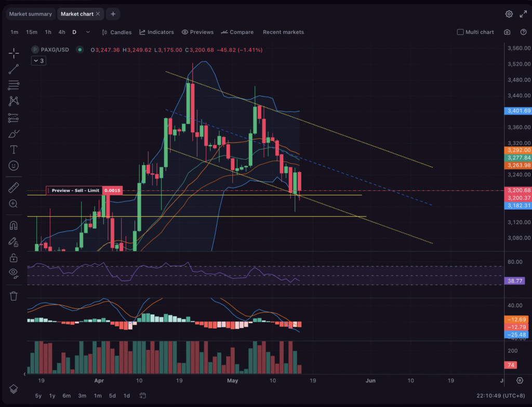The image size is (532, 407).
Task: Select the 1d date range
Action: [x=127, y=396]
